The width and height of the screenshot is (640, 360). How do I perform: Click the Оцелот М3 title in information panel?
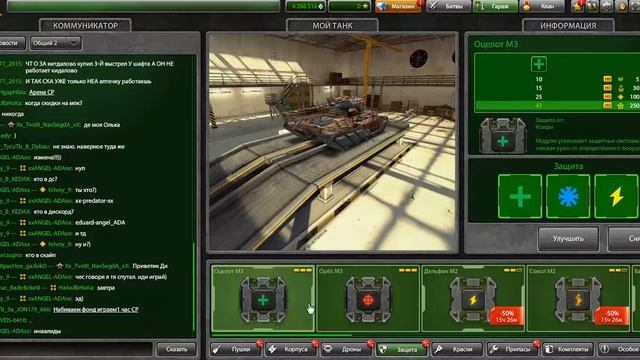tap(496, 44)
